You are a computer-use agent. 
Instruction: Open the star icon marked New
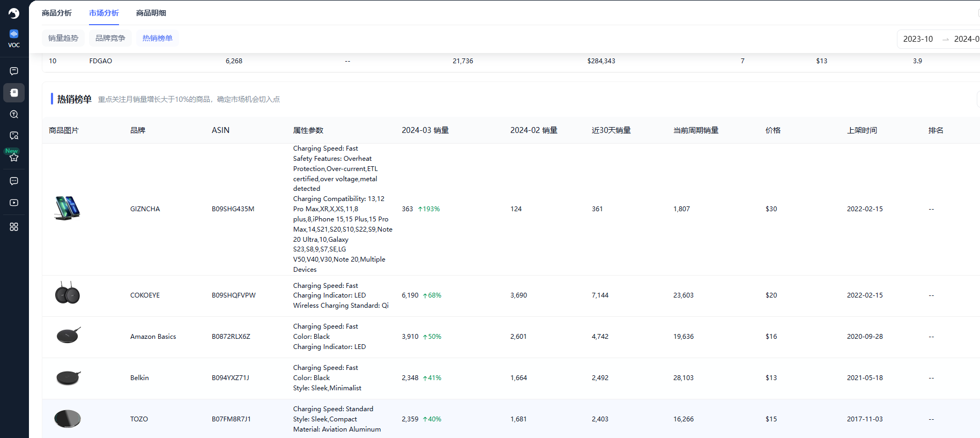point(14,157)
